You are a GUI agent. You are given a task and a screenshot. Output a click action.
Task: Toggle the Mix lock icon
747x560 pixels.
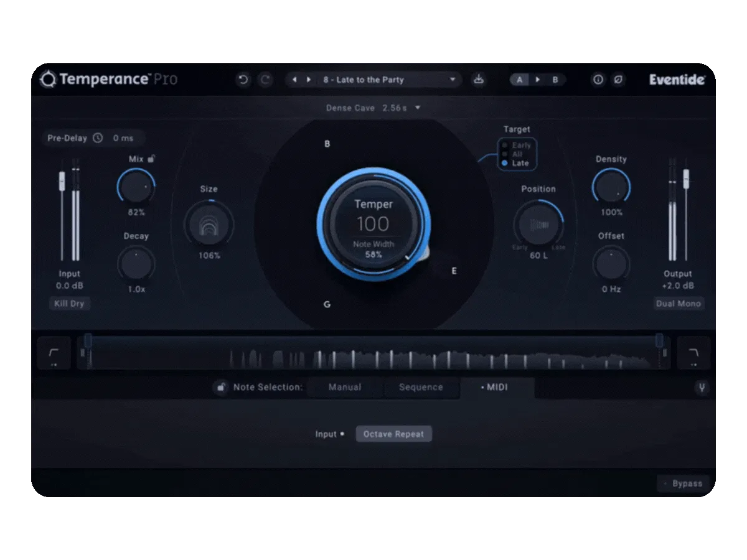click(151, 159)
